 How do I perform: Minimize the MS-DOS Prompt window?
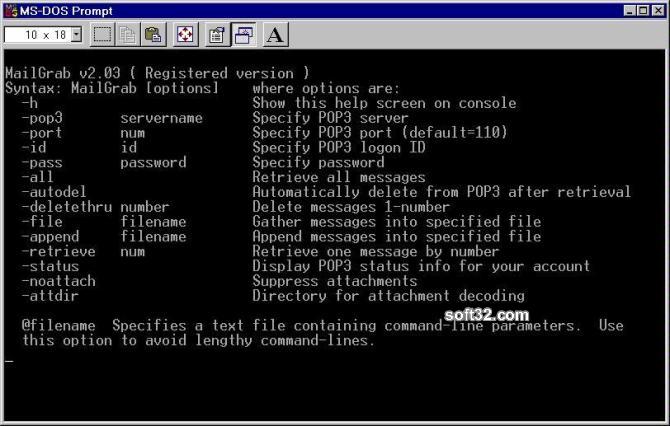(629, 11)
